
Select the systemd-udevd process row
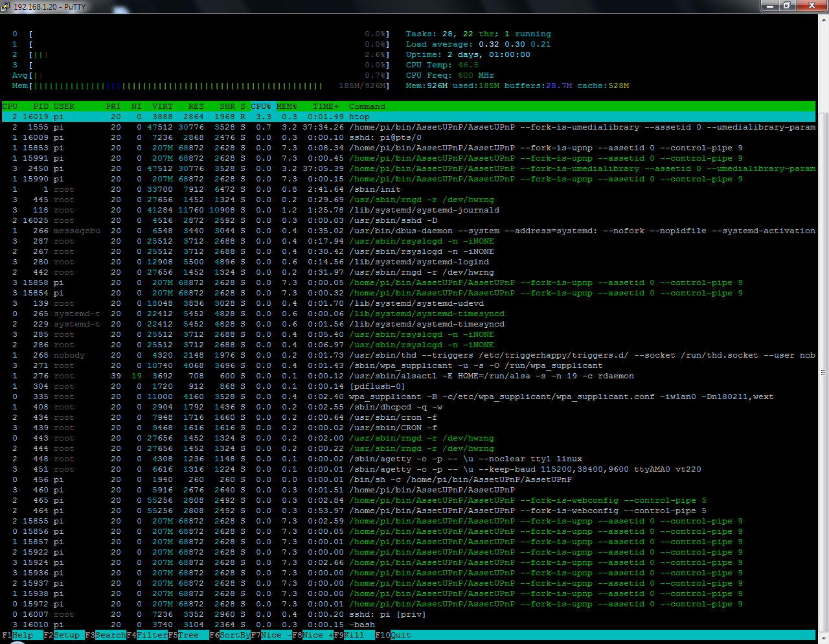tap(409, 303)
